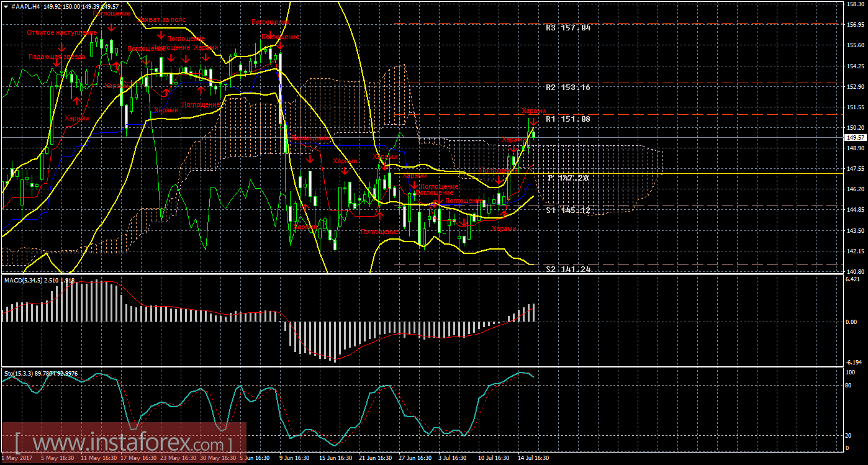Click the red arrow under Отбитое наступление
Screen dimensions: 868x465
point(61,48)
